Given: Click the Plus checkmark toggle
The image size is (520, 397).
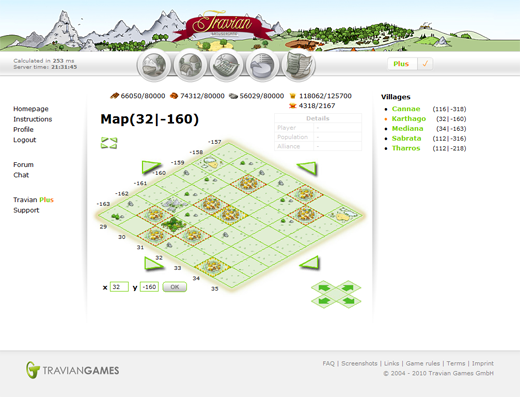Looking at the screenshot, I should tap(425, 64).
